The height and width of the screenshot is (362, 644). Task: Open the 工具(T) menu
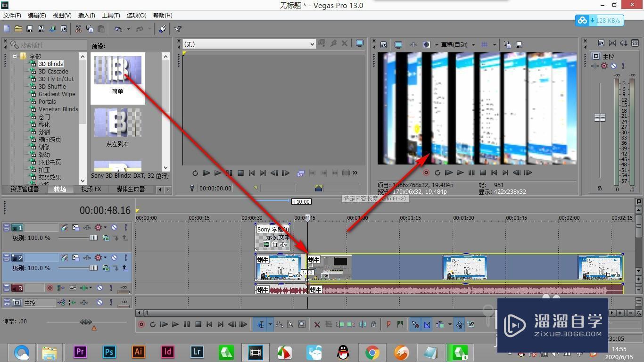(111, 16)
